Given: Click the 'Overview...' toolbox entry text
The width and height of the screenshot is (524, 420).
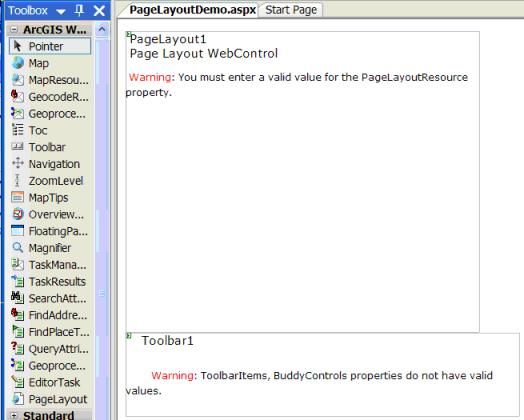Looking at the screenshot, I should (x=56, y=214).
